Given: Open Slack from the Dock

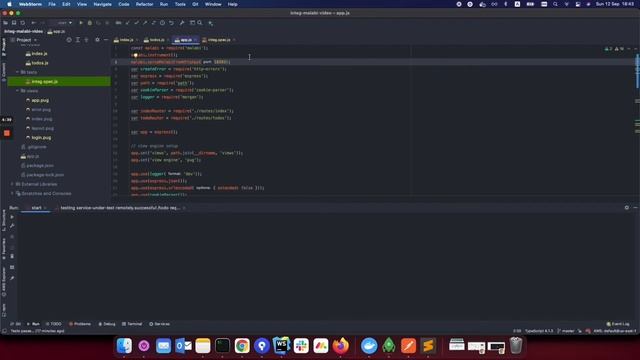Looking at the screenshot, I should (301, 346).
